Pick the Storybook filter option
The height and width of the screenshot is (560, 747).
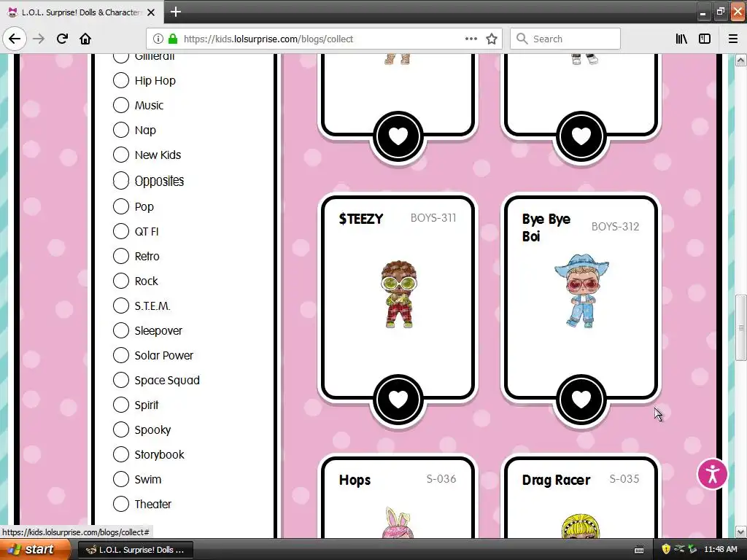[121, 454]
